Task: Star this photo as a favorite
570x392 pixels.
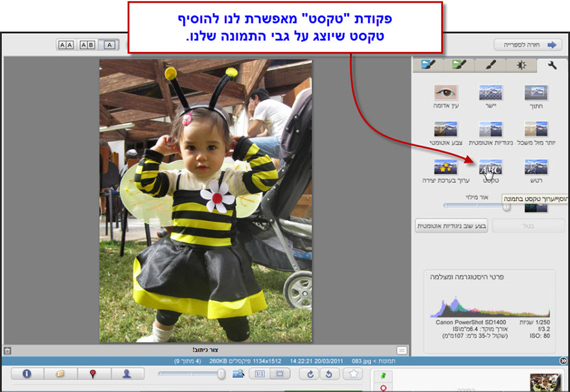Action: coord(353,374)
